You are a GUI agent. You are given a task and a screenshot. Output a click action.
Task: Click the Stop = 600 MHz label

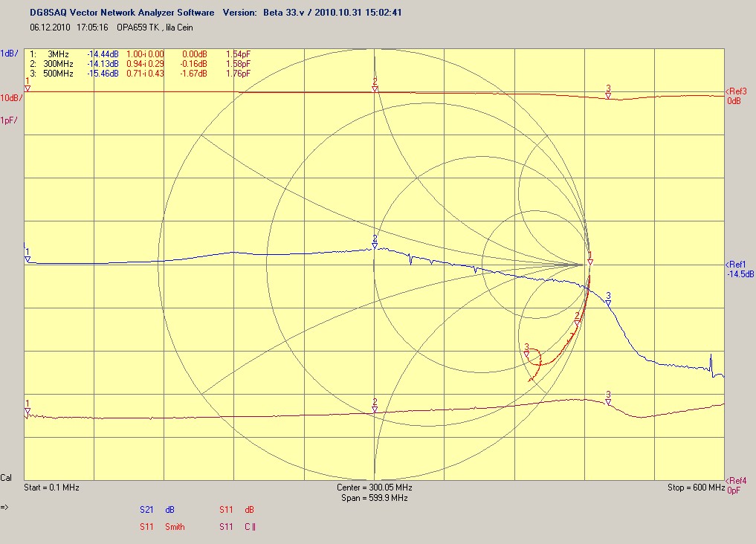click(x=697, y=487)
